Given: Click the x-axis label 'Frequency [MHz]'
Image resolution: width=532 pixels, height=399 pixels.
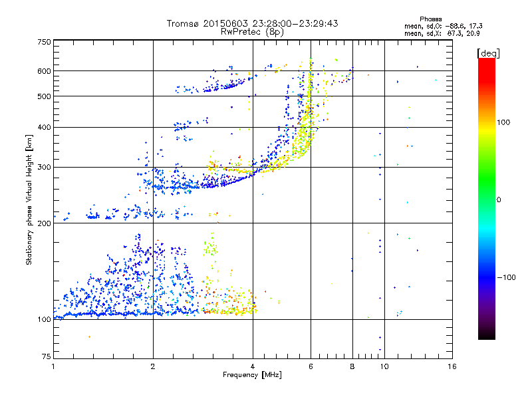Looking at the screenshot, I should click(x=252, y=375).
